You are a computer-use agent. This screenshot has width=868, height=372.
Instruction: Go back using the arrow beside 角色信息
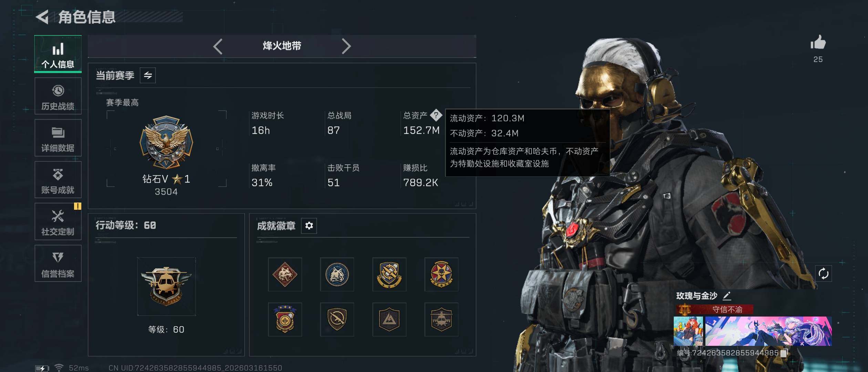pyautogui.click(x=42, y=17)
